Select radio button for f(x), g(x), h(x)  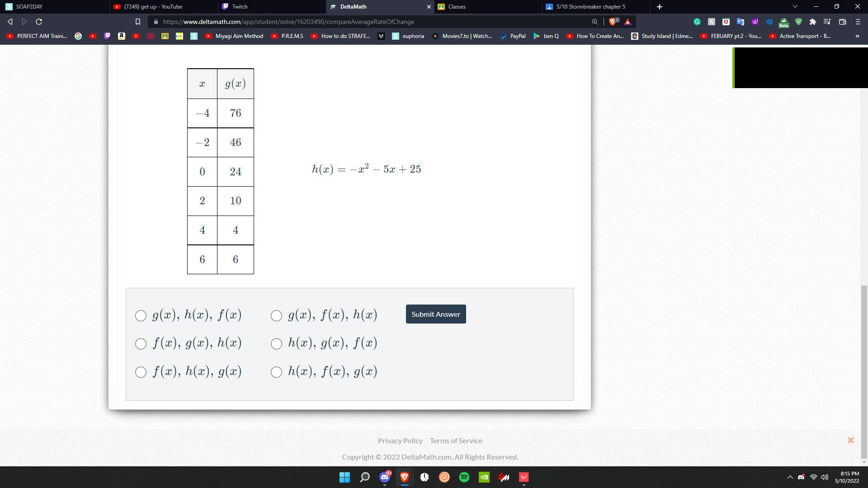click(x=140, y=343)
